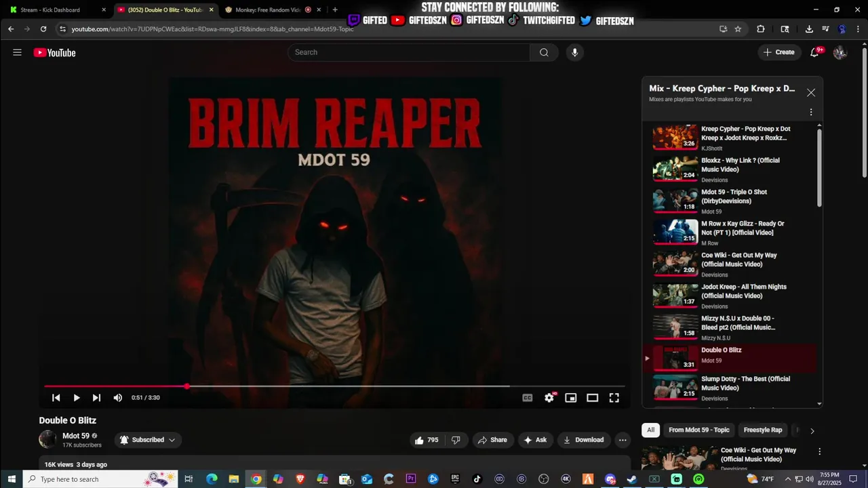This screenshot has height=488, width=868.
Task: Open Task View on the taskbar
Action: click(189, 479)
